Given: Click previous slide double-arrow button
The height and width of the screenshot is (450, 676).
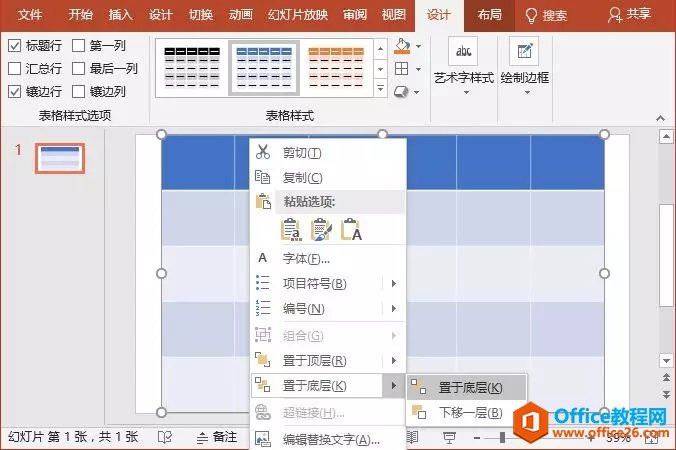Looking at the screenshot, I should click(666, 378).
